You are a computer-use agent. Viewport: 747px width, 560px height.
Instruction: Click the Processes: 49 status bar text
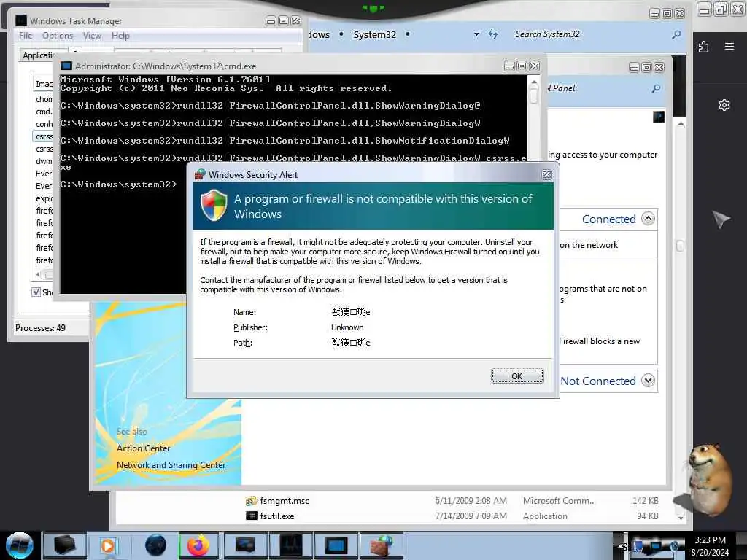40,327
